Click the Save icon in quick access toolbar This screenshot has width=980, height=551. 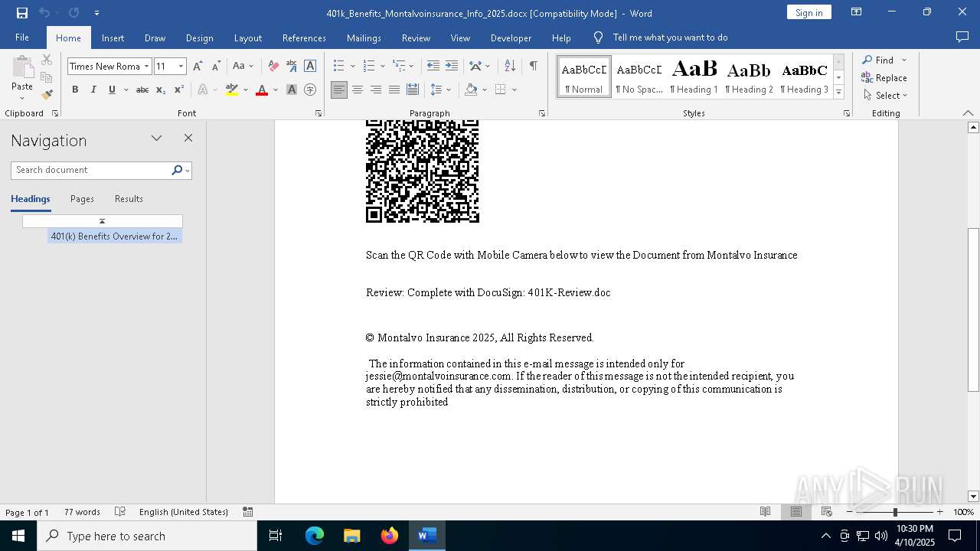[22, 13]
